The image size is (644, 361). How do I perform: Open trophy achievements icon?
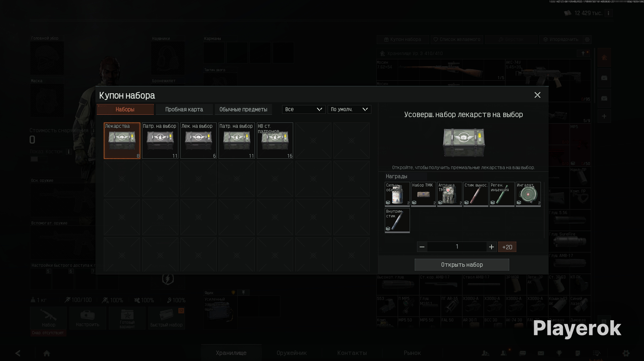559,353
